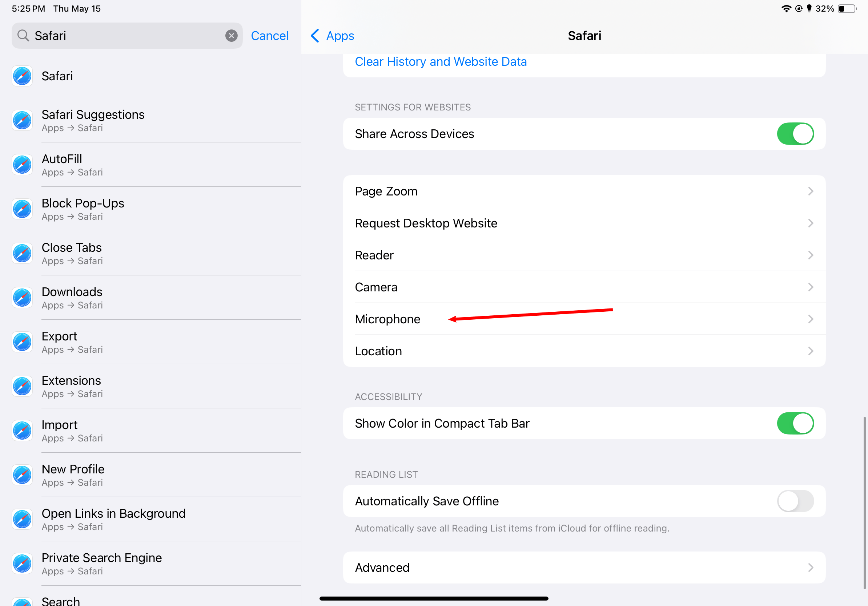
Task: Open Microphone settings chevron
Action: (x=811, y=319)
